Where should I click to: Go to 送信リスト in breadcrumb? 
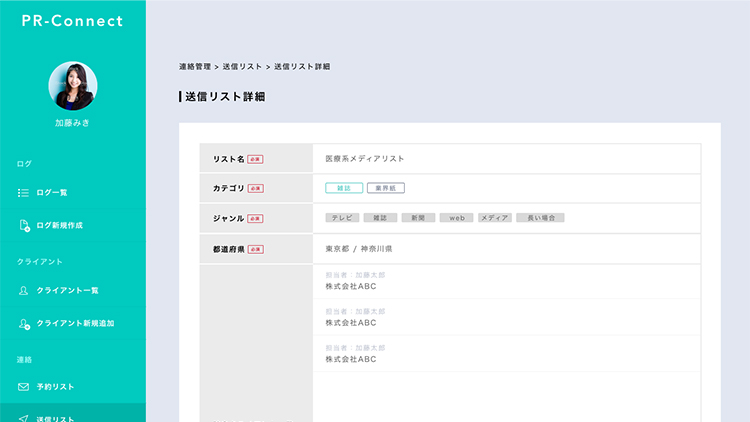click(242, 67)
